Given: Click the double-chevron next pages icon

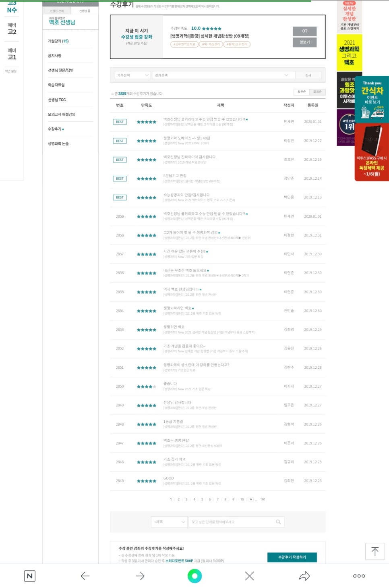Looking at the screenshot, I should [x=250, y=499].
